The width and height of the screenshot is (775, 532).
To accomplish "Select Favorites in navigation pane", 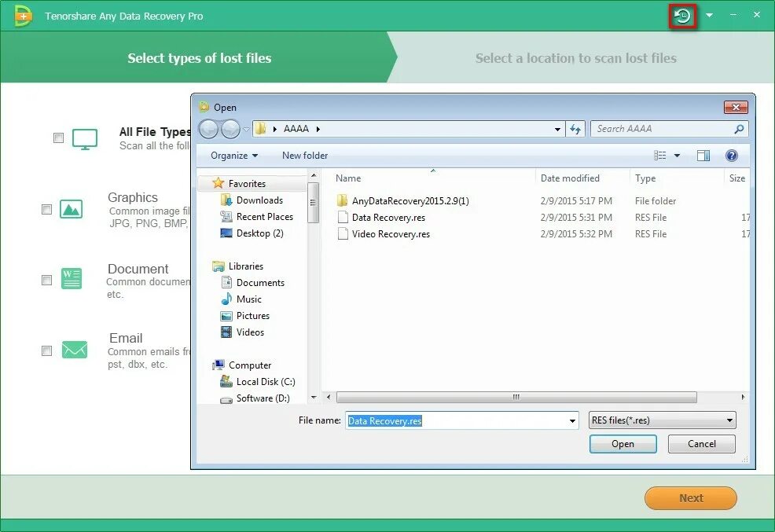I will pos(247,183).
